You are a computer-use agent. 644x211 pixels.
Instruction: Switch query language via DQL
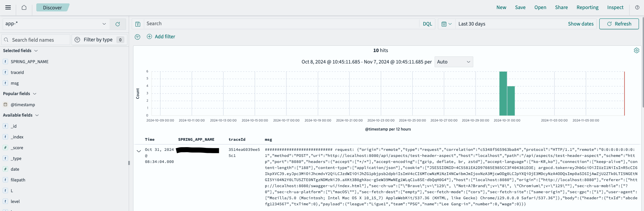click(x=427, y=24)
